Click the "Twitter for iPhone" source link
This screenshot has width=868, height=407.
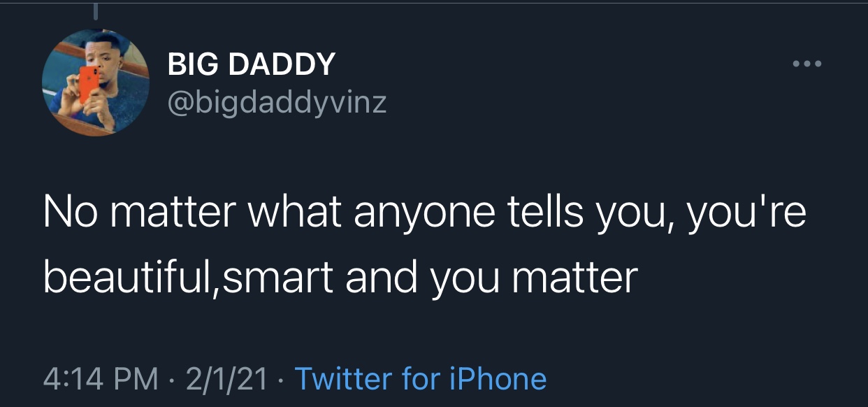point(421,378)
